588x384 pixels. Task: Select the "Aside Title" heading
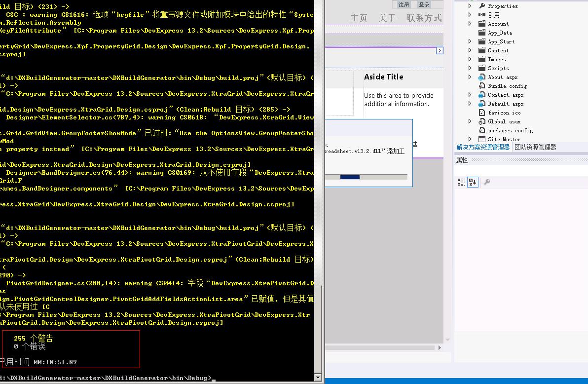click(384, 77)
